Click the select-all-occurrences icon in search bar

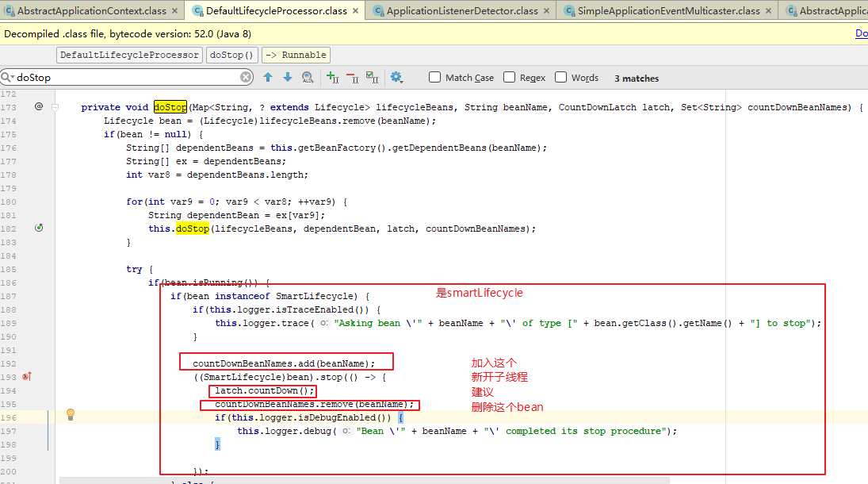coord(371,77)
